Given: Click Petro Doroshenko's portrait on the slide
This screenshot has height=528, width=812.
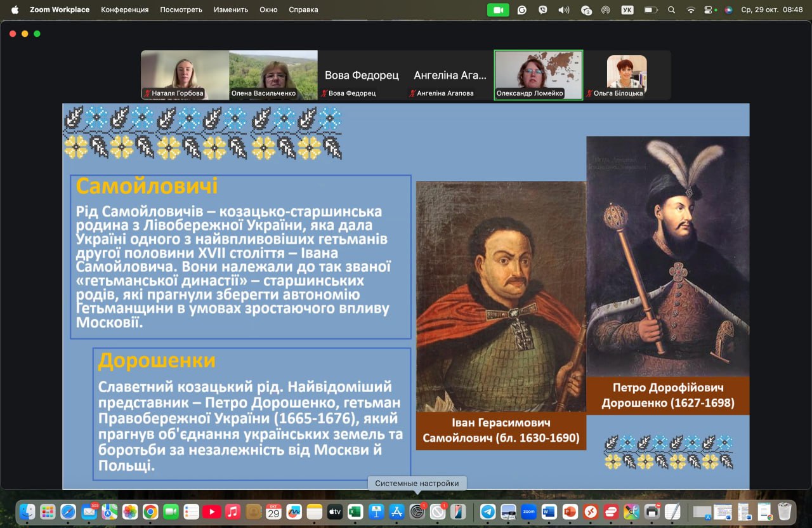Looking at the screenshot, I should 668,256.
